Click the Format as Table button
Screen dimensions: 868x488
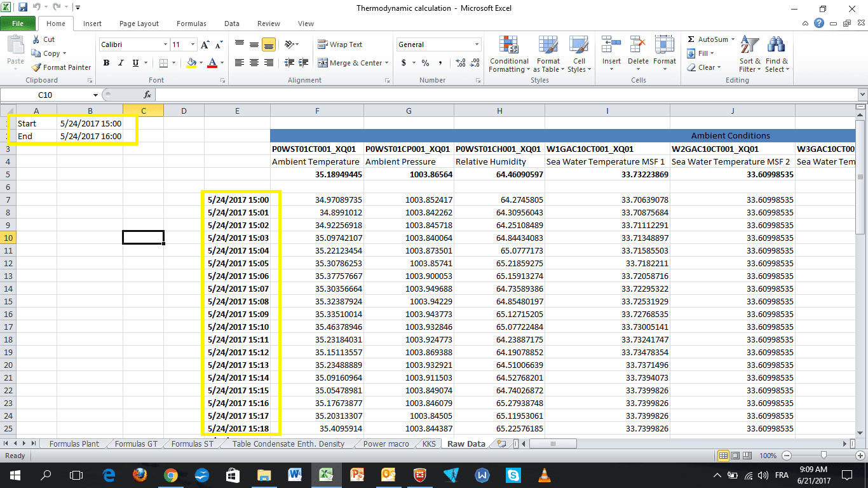548,55
